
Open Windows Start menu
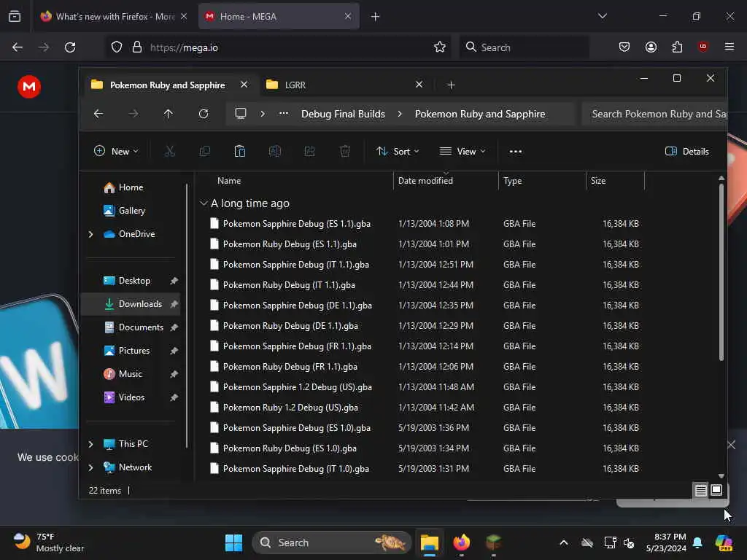(233, 542)
